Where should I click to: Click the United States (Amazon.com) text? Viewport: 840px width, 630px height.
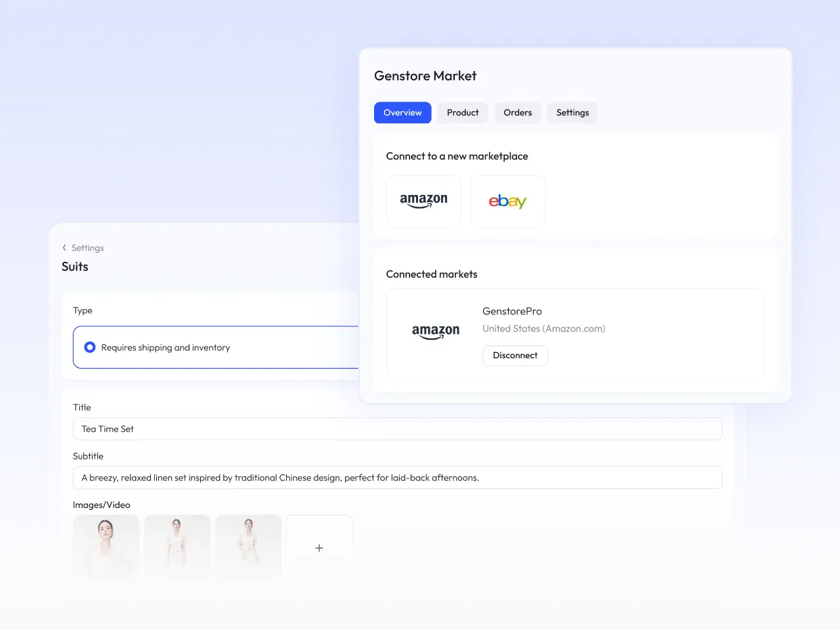(543, 329)
